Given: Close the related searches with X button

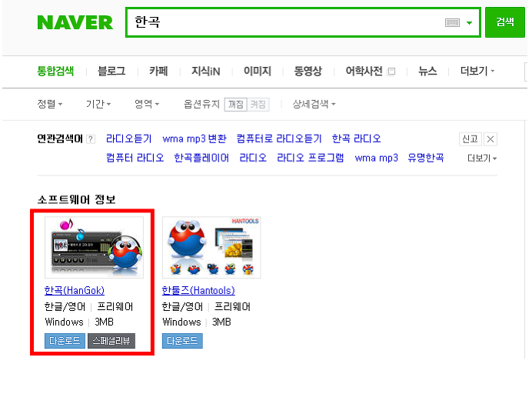Looking at the screenshot, I should click(490, 139).
